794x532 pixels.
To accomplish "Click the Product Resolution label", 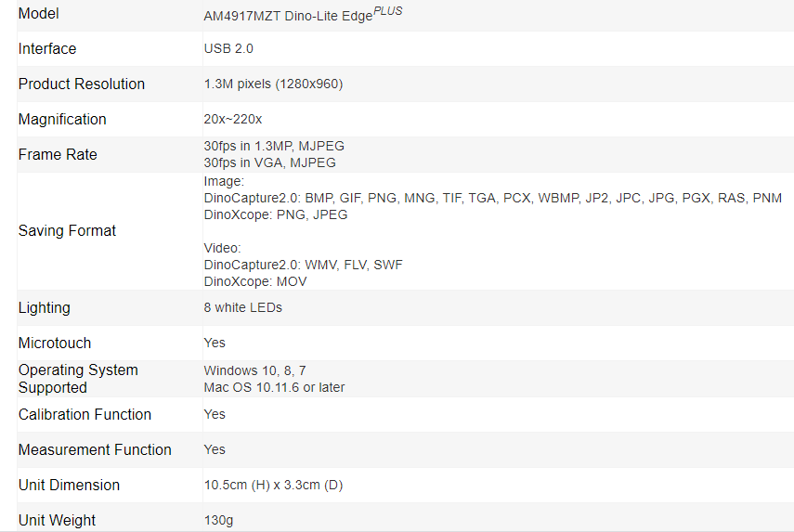I will [82, 84].
